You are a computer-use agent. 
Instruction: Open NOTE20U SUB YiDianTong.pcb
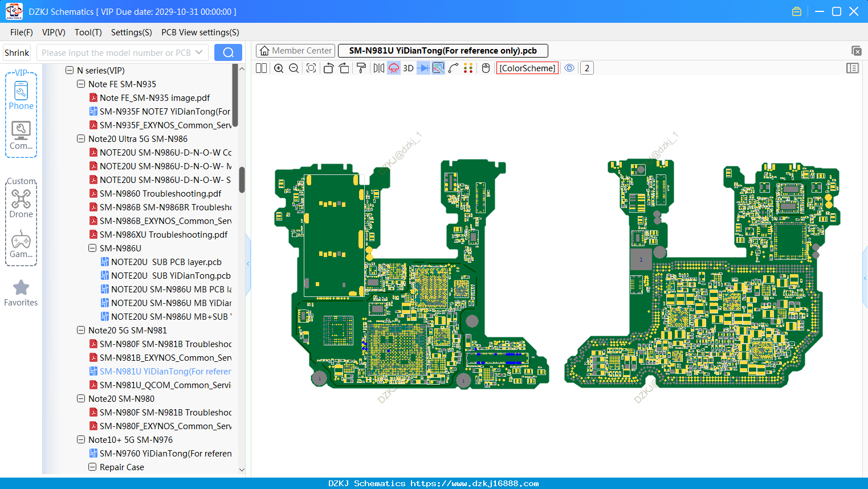click(166, 276)
